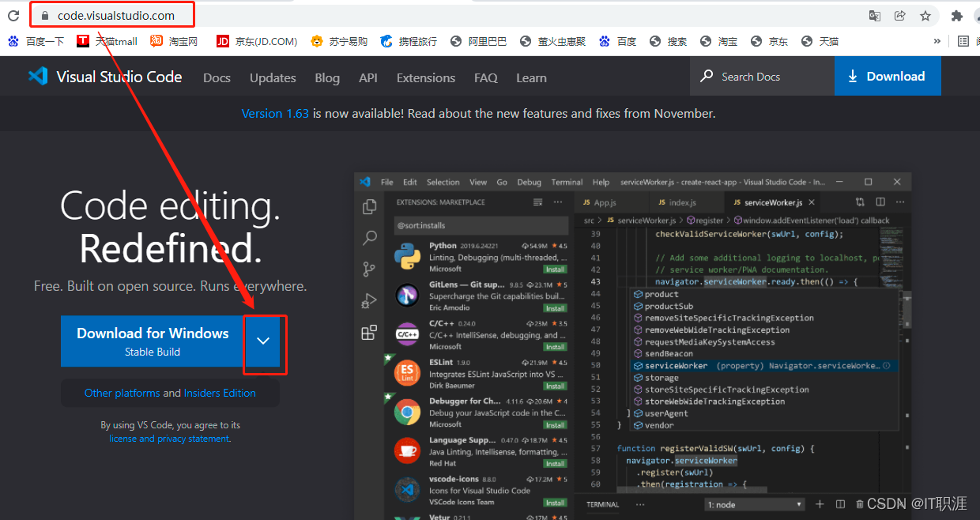Open the browser extensions puzzle icon
Image resolution: width=980 pixels, height=520 pixels.
(x=957, y=16)
